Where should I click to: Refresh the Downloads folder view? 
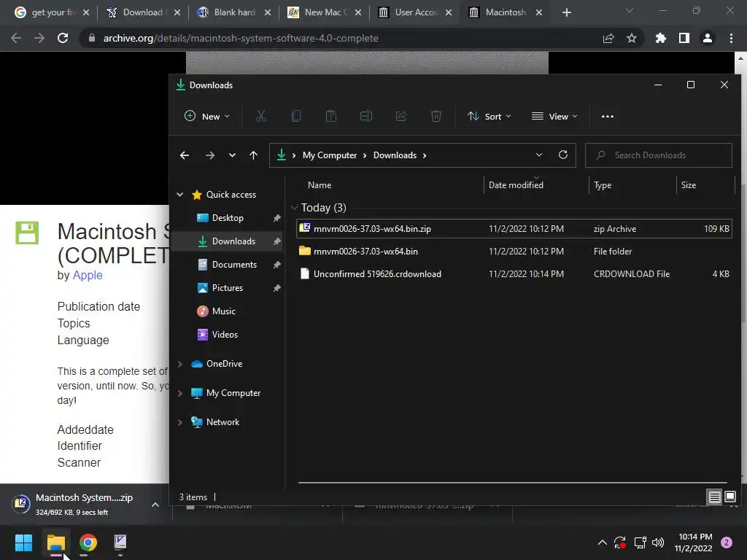563,155
